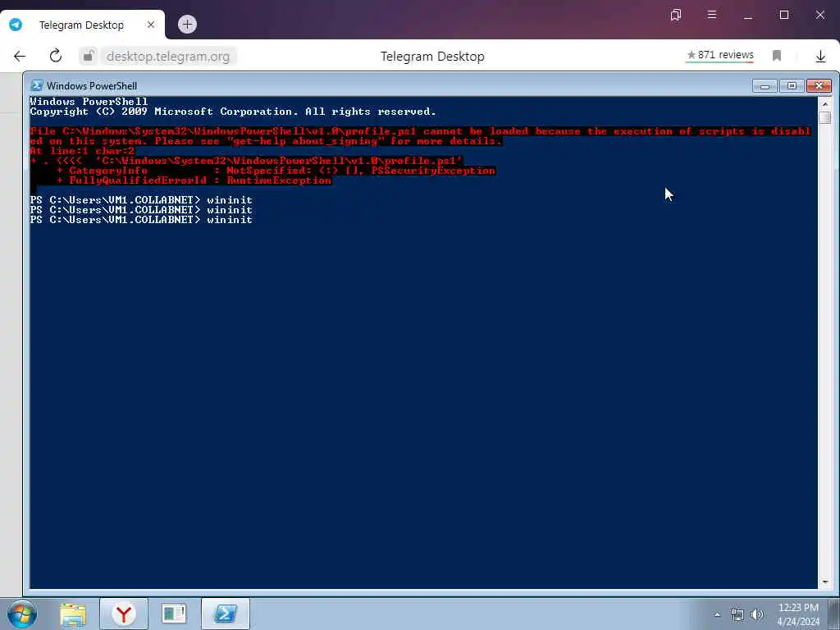Close the Telegram Desktop browser tab

151,25
